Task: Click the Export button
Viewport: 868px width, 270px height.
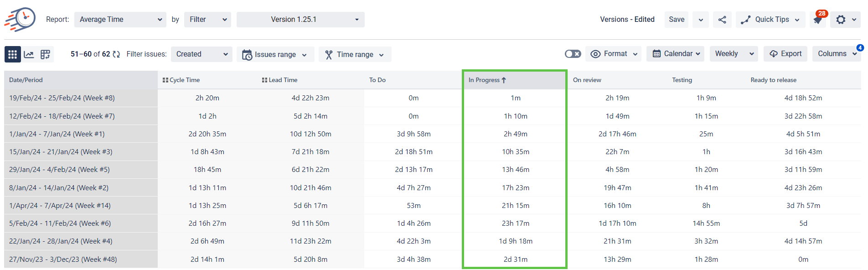Action: click(x=785, y=54)
